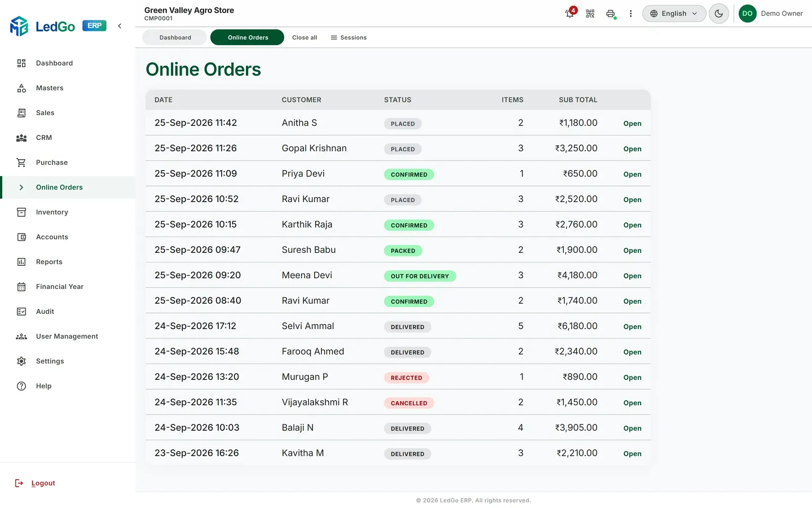The width and height of the screenshot is (812, 508).
Task: Click the CANCELLED status badge
Action: pyautogui.click(x=409, y=403)
